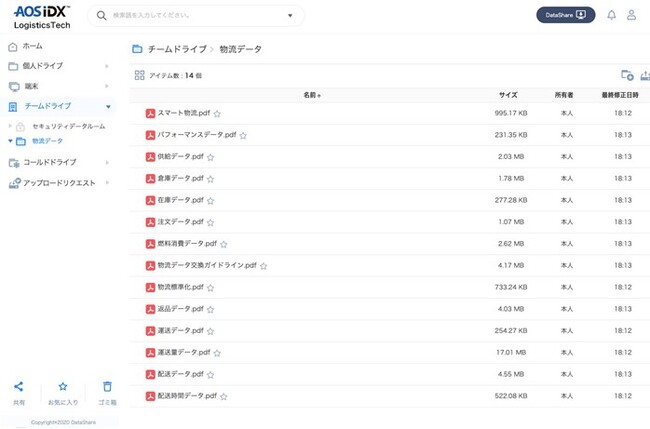Click the new folder icon
This screenshot has height=429, width=650.
(627, 75)
